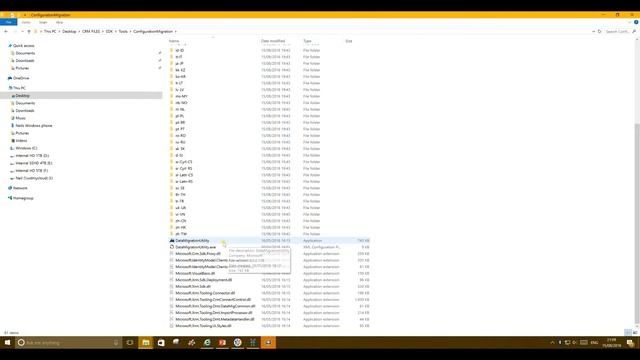The width and height of the screenshot is (640, 360).
Task: Select Microsoft.Xrm.Sdk.dll file
Action: pos(193,286)
